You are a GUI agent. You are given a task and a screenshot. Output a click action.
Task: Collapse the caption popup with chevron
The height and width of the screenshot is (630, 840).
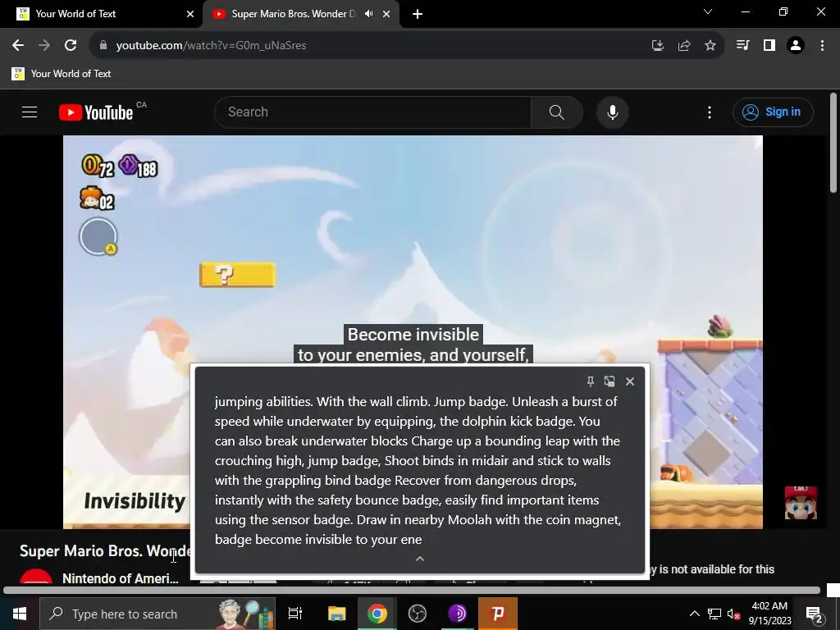(420, 559)
